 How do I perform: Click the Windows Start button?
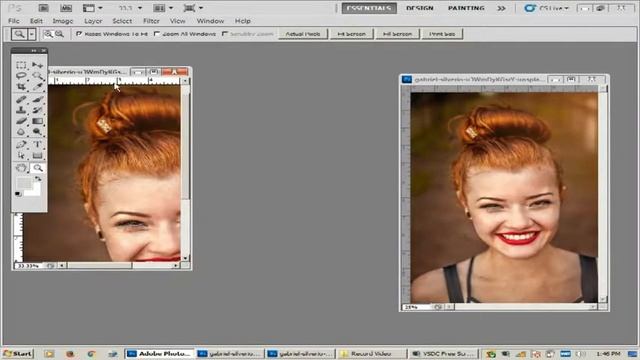[18, 353]
